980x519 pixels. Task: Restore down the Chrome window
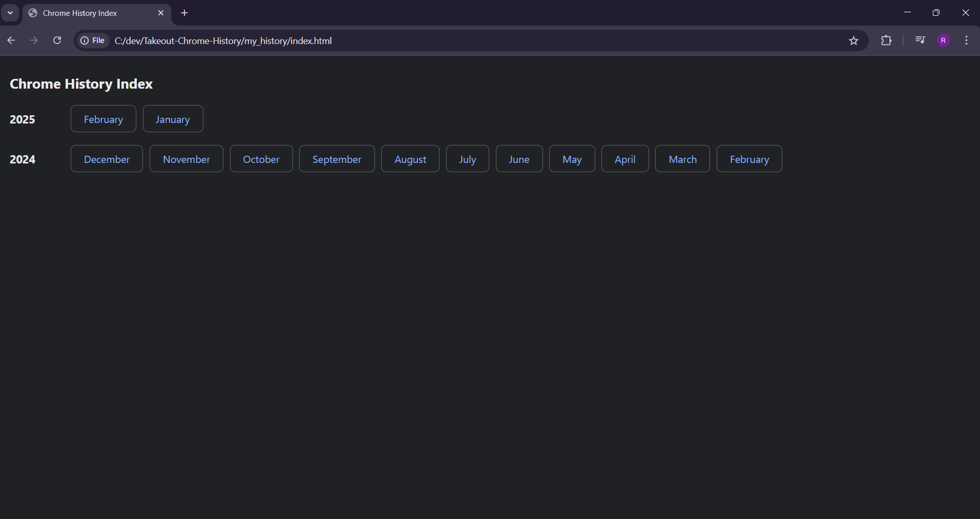click(936, 13)
